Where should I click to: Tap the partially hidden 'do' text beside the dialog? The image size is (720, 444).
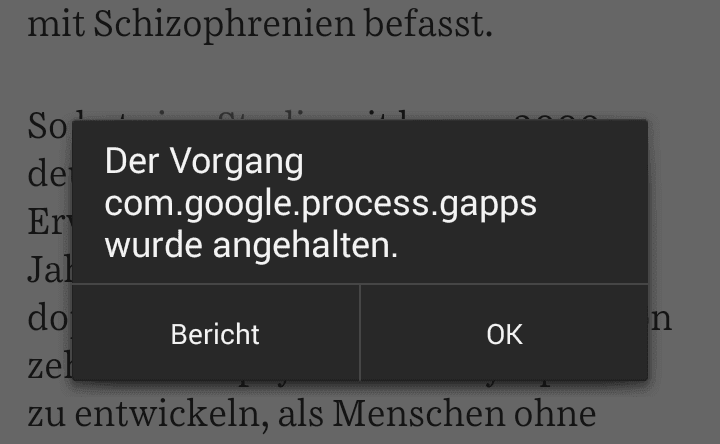tap(50, 318)
